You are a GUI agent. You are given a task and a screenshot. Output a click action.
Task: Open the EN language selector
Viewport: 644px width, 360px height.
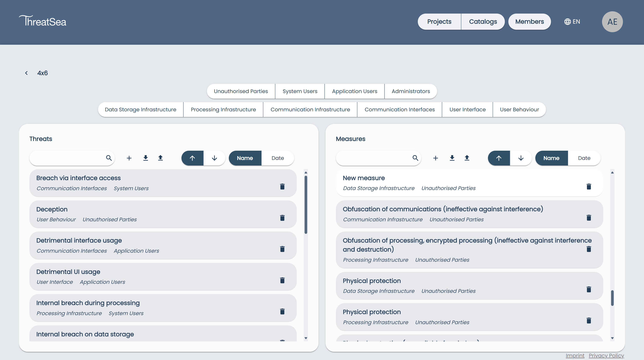point(572,22)
